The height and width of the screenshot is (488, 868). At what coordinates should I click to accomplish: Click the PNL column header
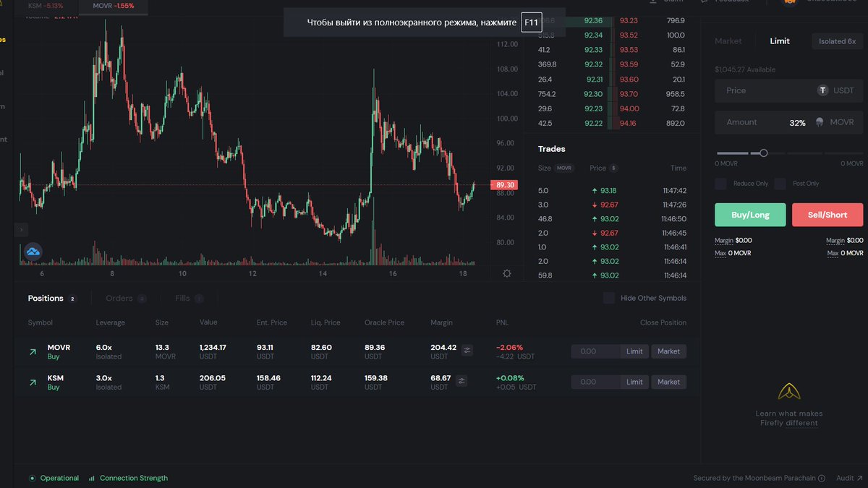click(x=502, y=322)
